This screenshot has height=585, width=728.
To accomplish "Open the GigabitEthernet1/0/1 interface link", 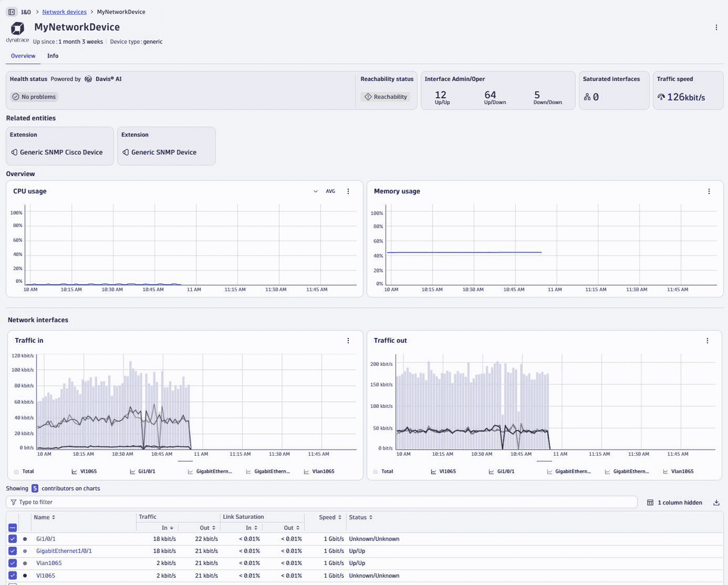I will pos(64,551).
